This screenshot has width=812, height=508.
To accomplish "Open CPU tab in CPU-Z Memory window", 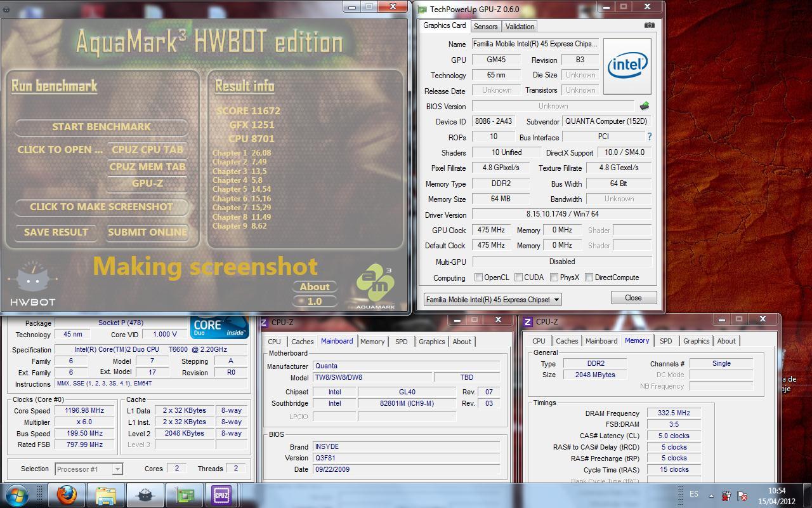I will tap(539, 341).
